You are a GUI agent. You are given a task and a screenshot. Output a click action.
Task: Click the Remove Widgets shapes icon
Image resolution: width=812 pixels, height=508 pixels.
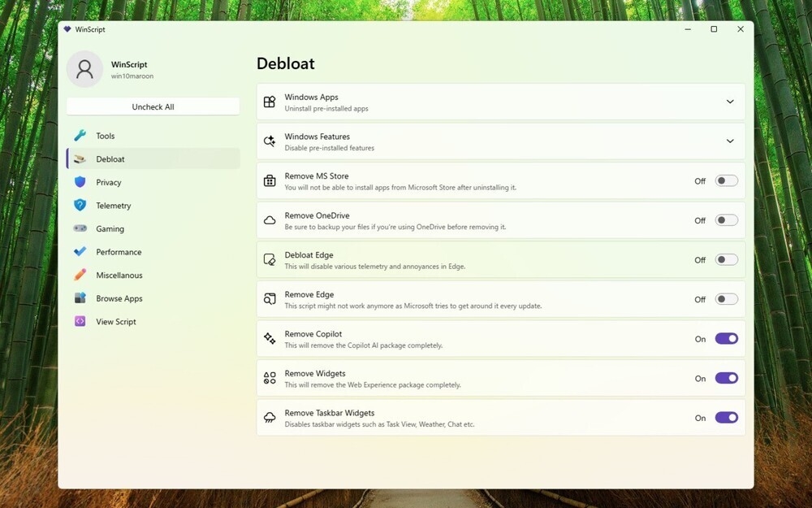pos(270,378)
